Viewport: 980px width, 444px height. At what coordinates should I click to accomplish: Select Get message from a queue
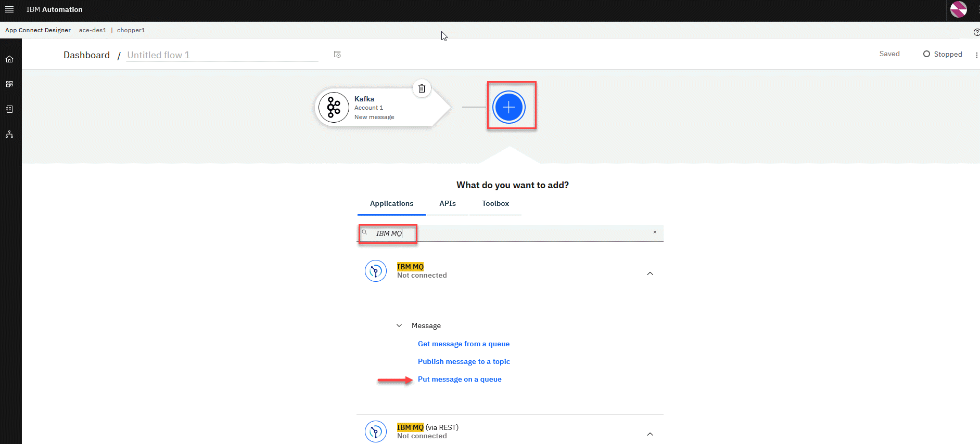point(463,344)
